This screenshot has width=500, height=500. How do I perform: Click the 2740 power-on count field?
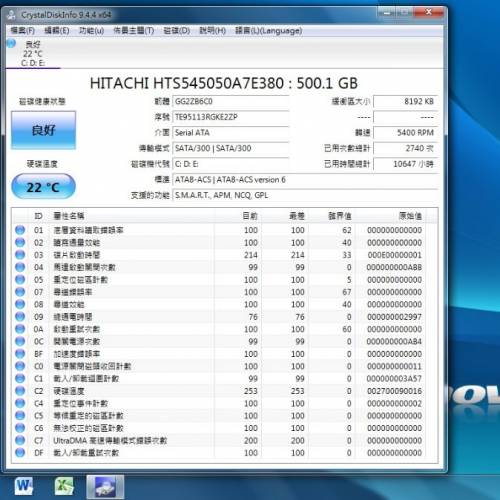[x=406, y=148]
